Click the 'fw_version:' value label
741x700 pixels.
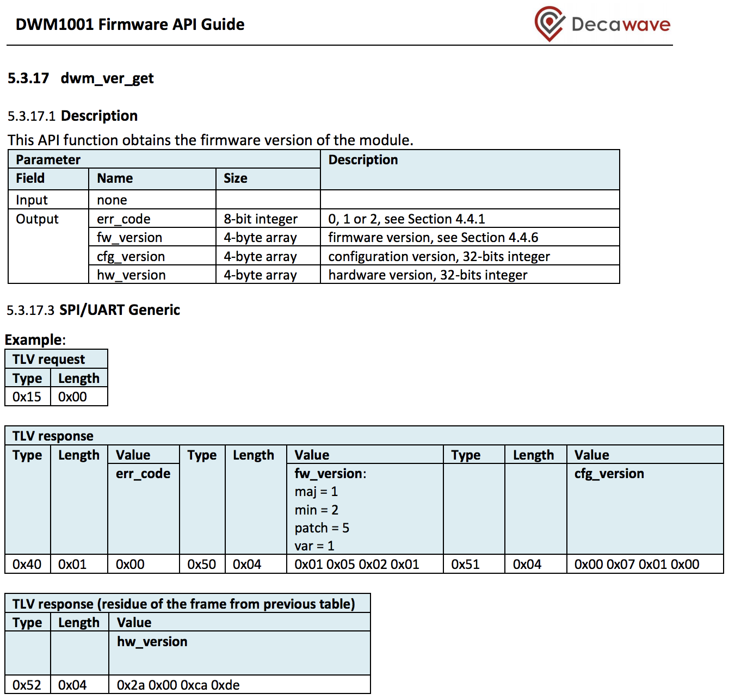click(x=330, y=474)
